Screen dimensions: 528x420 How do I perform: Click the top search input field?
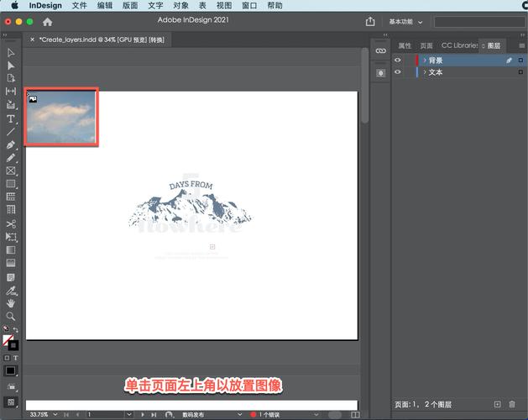click(x=480, y=22)
